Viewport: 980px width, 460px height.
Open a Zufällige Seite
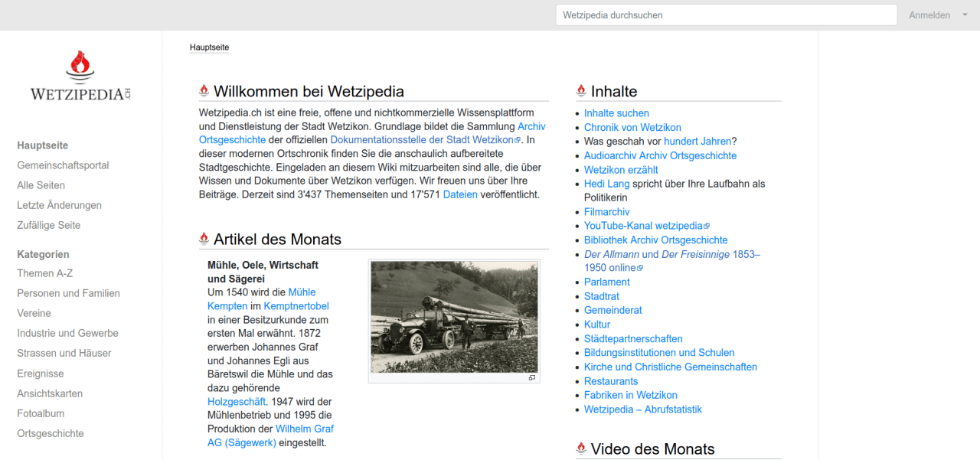tap(48, 225)
